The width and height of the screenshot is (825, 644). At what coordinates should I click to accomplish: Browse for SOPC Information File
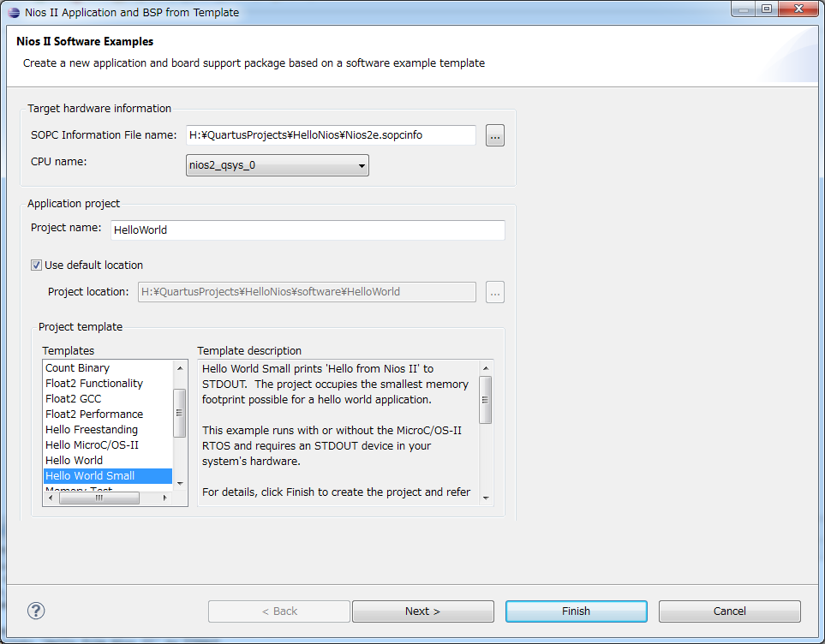click(x=494, y=136)
